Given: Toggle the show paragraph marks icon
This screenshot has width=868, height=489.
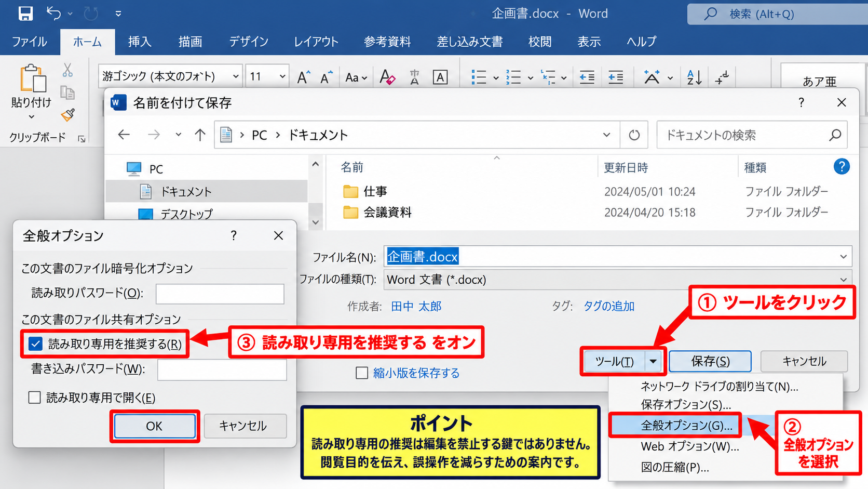Looking at the screenshot, I should click(722, 77).
